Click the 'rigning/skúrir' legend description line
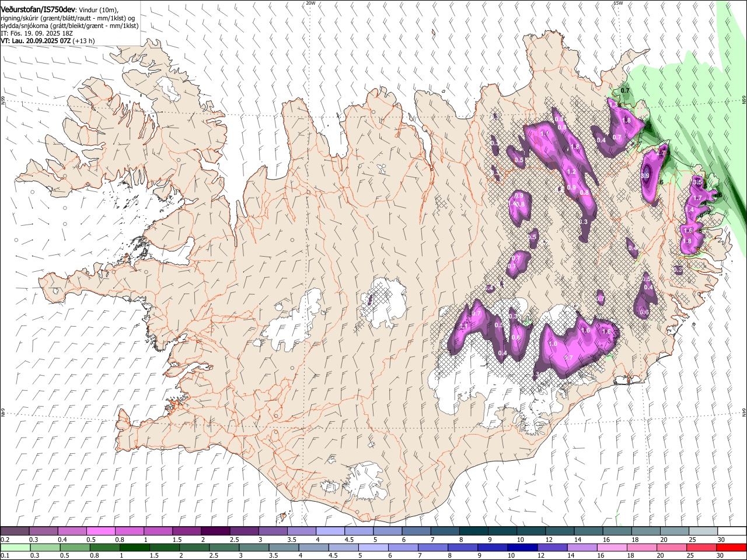 click(x=68, y=18)
